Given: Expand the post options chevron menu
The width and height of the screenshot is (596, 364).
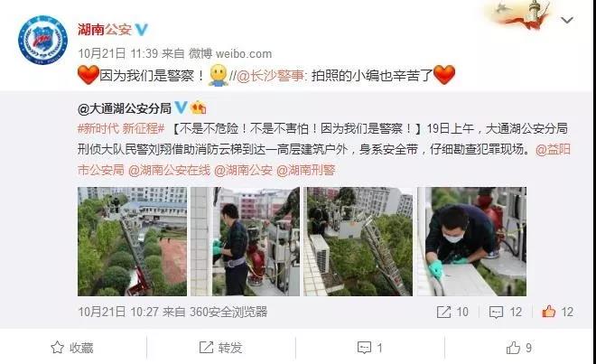Looking at the screenshot, I should click(x=567, y=20).
